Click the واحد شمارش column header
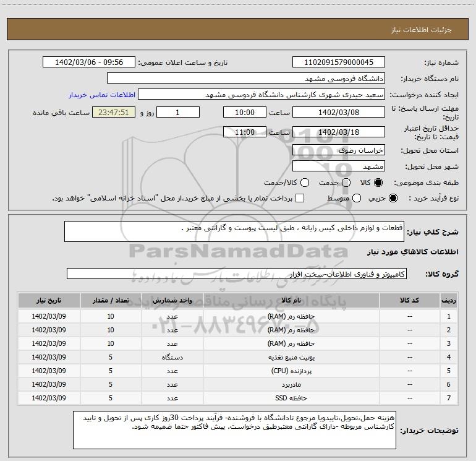Screen dimensions: 476x461 [x=172, y=301]
